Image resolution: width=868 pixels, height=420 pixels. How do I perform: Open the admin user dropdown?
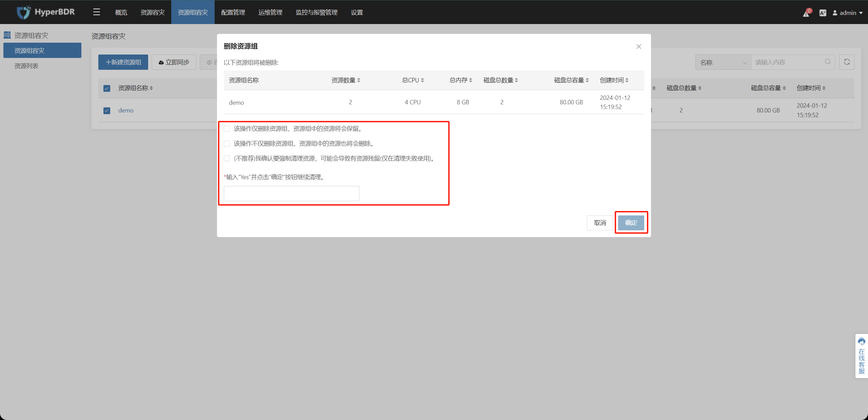848,13
